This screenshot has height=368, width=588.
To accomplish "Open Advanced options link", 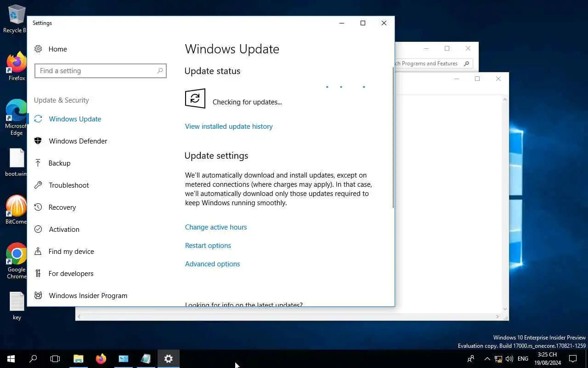I will tap(213, 264).
